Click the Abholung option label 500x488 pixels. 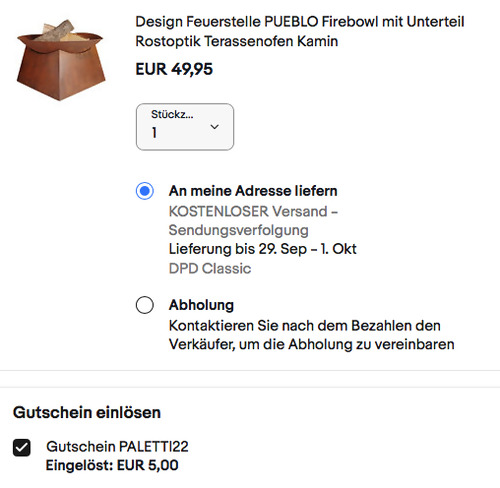click(201, 305)
